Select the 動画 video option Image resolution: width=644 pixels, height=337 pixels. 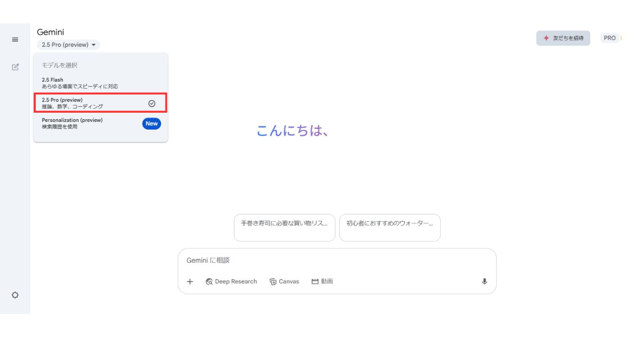coord(322,282)
